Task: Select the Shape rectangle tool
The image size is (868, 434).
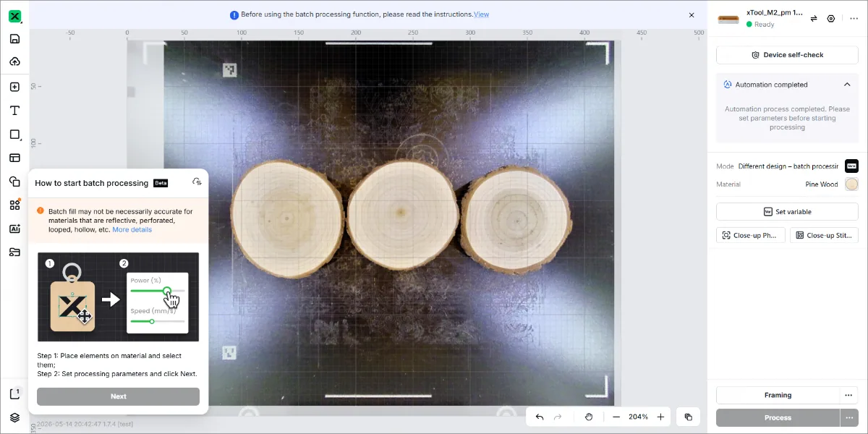Action: point(14,135)
